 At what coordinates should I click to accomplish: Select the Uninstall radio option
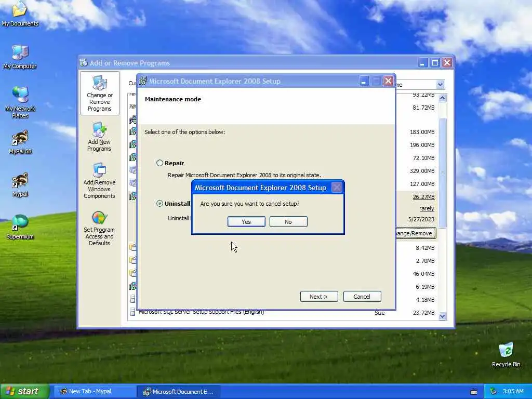pos(160,204)
